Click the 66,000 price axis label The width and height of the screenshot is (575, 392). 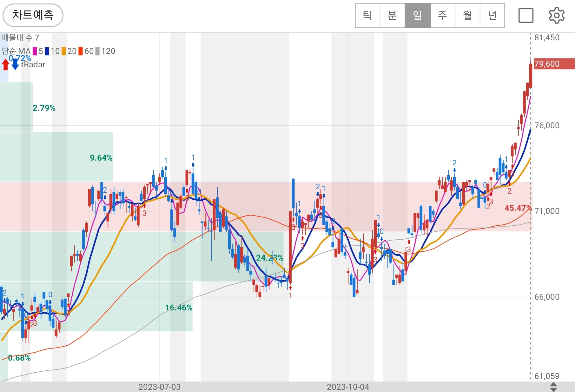point(547,297)
